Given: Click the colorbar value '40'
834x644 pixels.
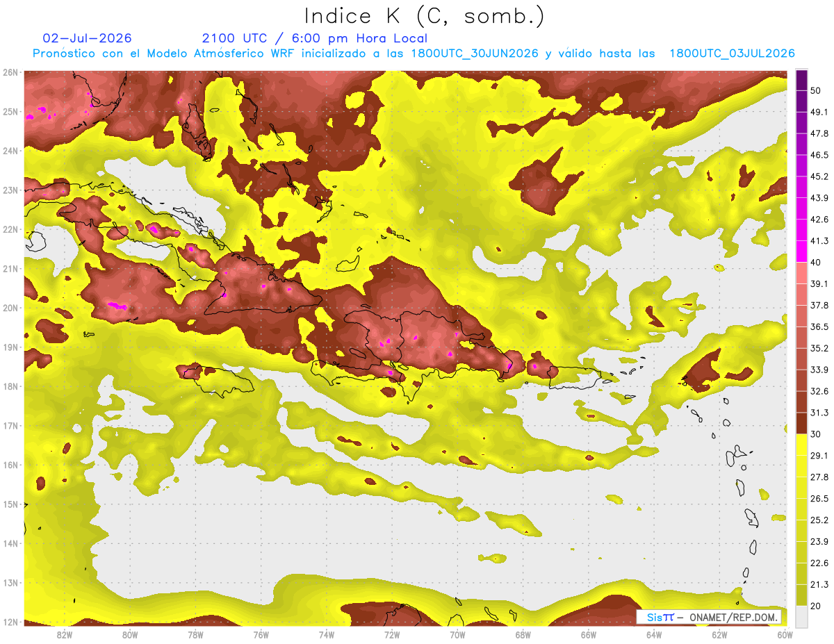Looking at the screenshot, I should click(x=817, y=263).
